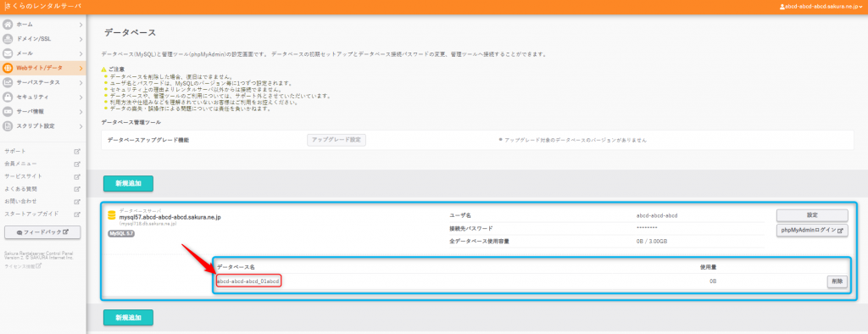Expand the ホーム menu chevron

pyautogui.click(x=81, y=25)
